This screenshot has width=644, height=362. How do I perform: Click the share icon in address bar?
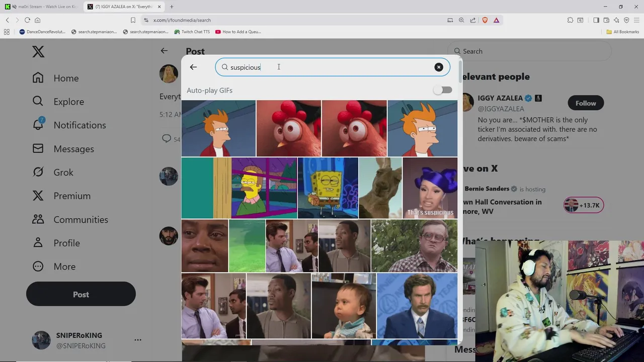[x=473, y=20]
